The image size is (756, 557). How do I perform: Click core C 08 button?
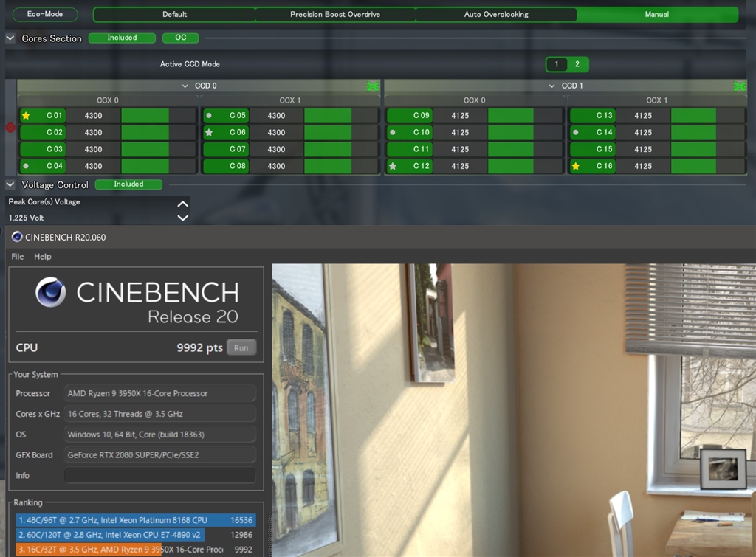click(x=226, y=166)
